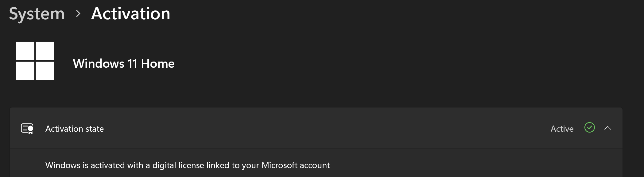The width and height of the screenshot is (644, 177).
Task: Go back to System in breadcrumb
Action: (x=37, y=14)
